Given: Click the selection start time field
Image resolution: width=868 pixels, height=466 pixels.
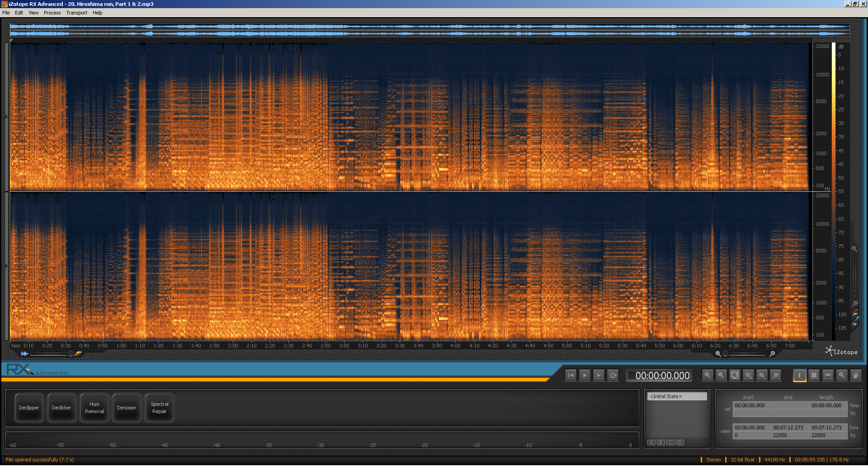Looking at the screenshot, I should click(x=751, y=405).
